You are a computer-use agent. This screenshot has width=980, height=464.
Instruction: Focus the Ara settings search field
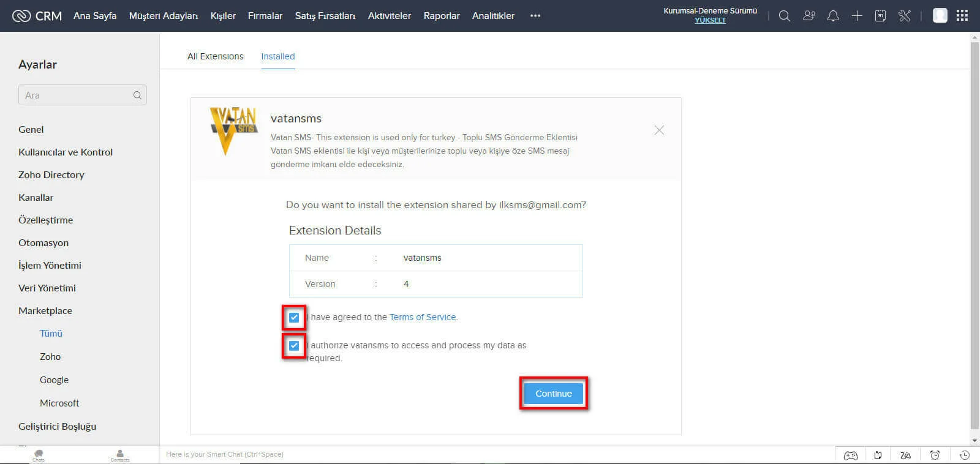83,95
